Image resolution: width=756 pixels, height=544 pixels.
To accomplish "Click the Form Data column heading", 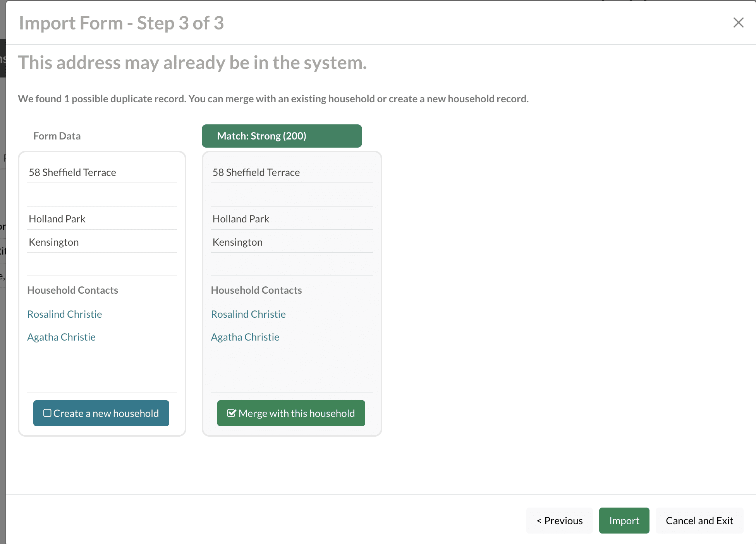I will coord(57,136).
